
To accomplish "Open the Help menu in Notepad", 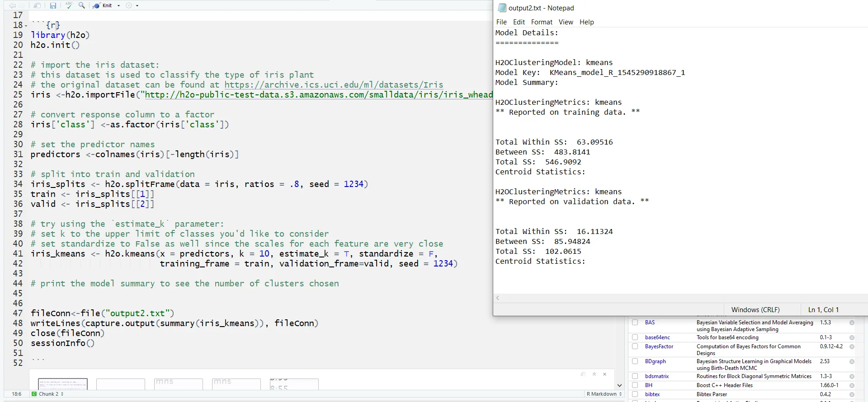I will coord(587,22).
